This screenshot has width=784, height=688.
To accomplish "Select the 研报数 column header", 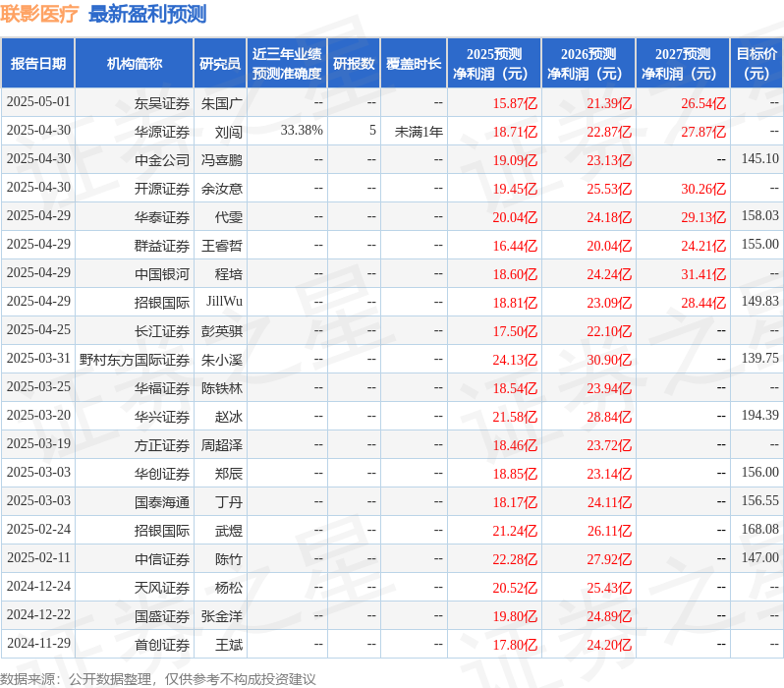I will click(354, 64).
